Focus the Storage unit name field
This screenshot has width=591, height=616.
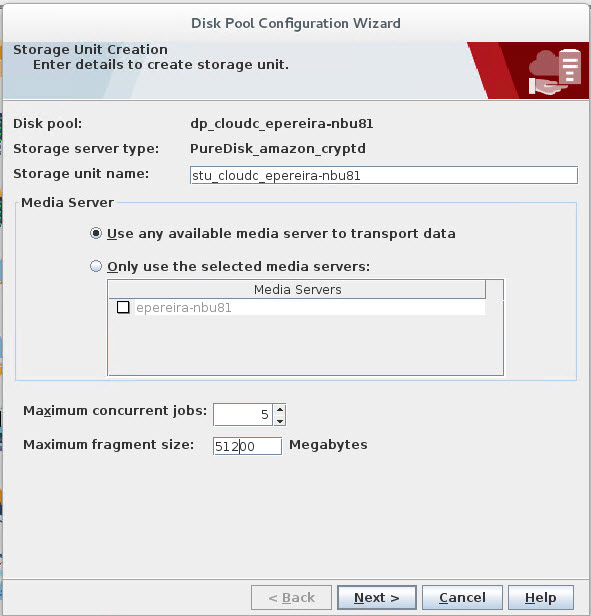click(x=384, y=175)
